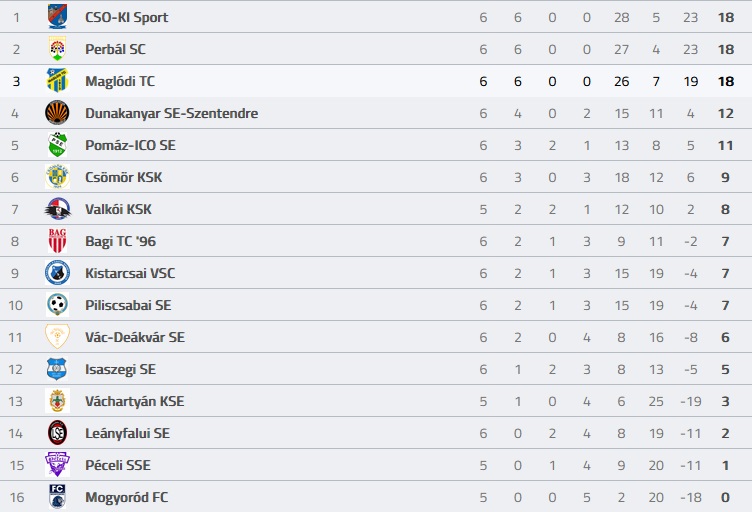The height and width of the screenshot is (512, 752).
Task: Click the Maglódi TC yellow-blue crest
Action: (x=57, y=81)
